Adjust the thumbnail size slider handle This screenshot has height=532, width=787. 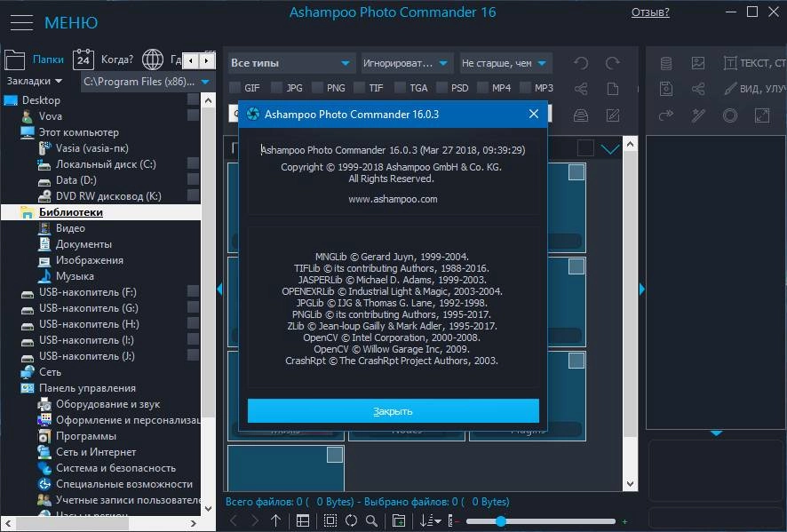(500, 521)
